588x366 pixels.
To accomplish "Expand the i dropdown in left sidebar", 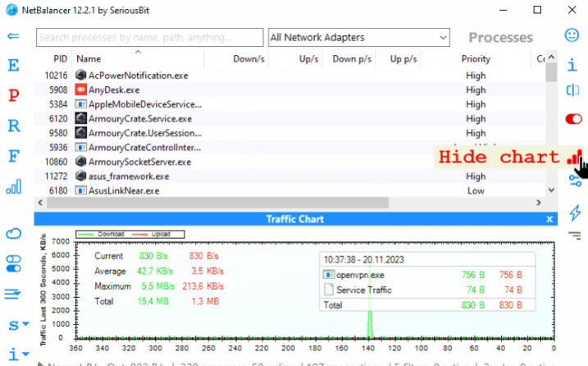I will [15, 355].
